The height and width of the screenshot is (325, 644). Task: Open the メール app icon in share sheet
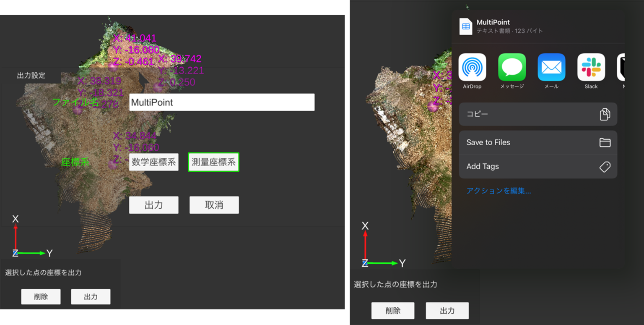click(551, 67)
